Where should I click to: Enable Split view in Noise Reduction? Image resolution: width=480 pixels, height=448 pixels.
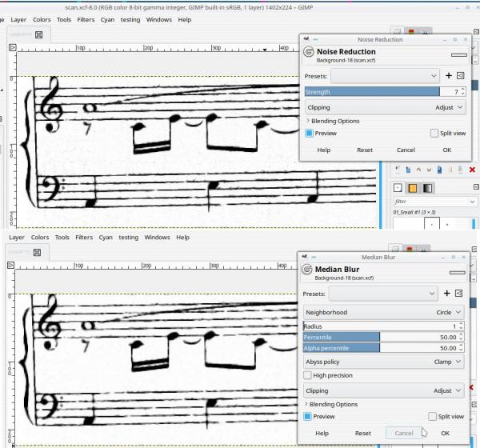[x=434, y=134]
